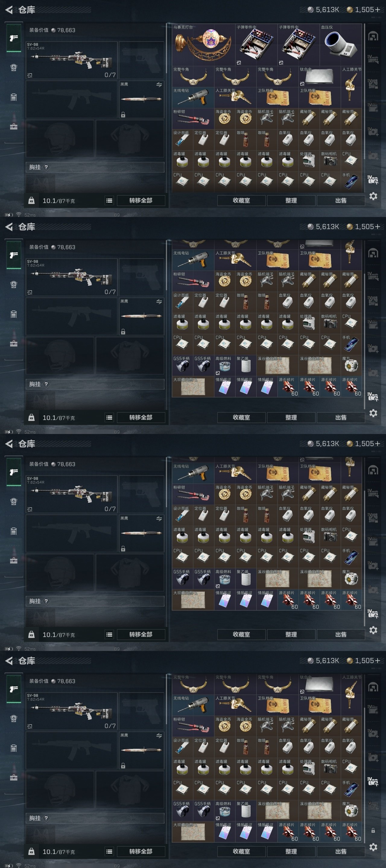The height and width of the screenshot is (868, 386).
Task: Click the back arrow next to 仓库 in the topmost panel
Action: tap(9, 10)
